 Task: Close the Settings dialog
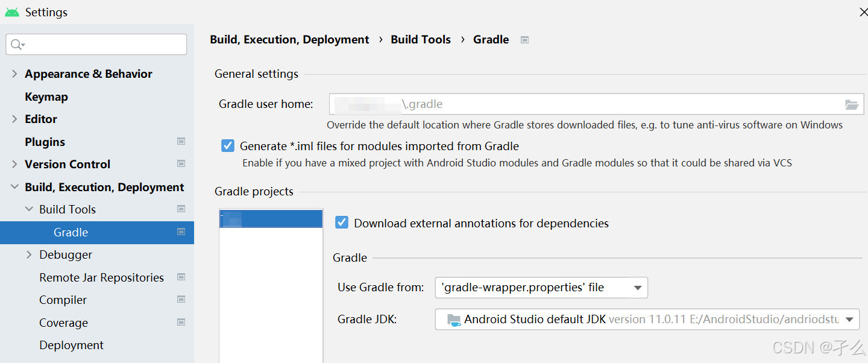tap(863, 12)
